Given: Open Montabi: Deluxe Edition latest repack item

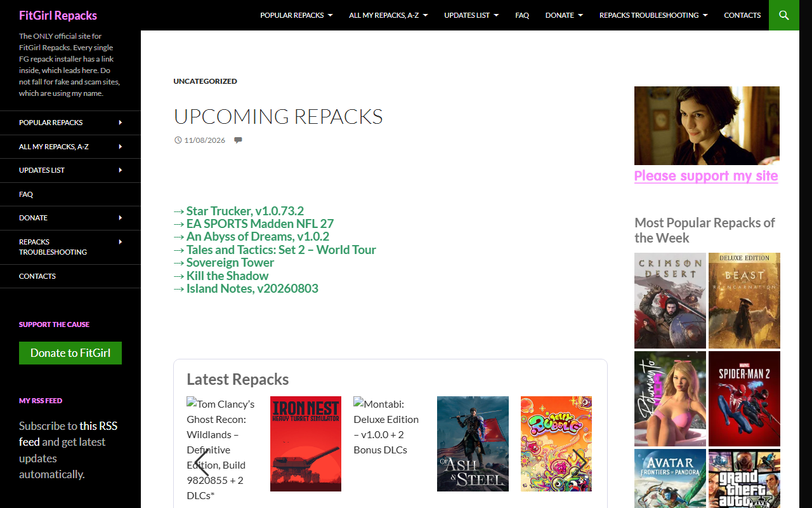Looking at the screenshot, I should pos(389,427).
